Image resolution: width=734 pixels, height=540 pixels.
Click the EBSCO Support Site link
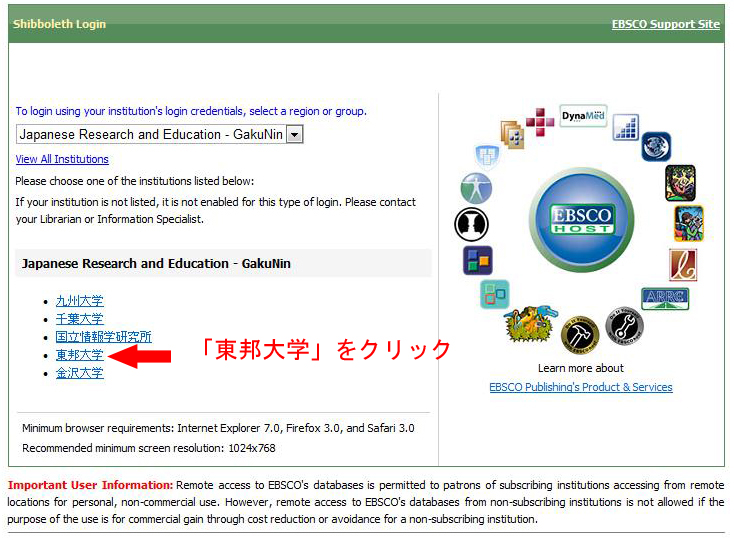[666, 24]
